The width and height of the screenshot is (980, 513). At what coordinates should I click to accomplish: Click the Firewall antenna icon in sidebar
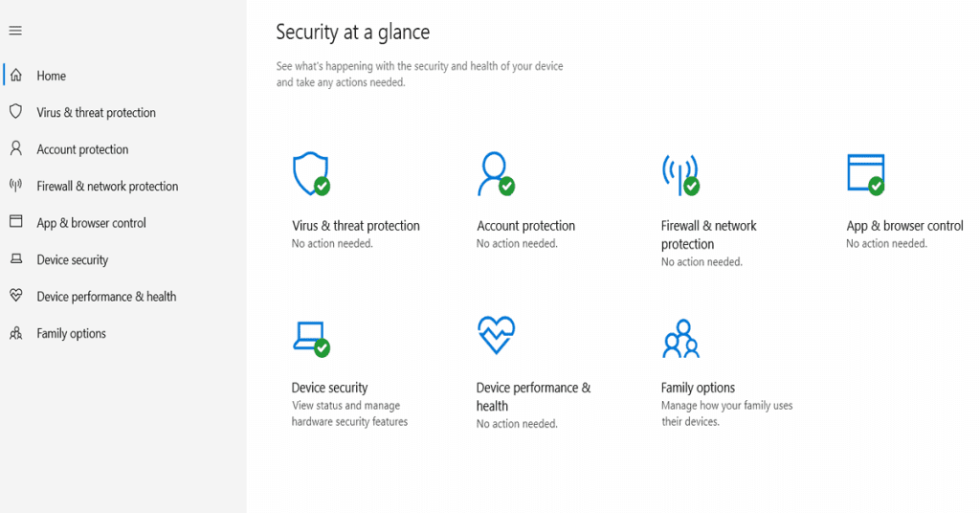coord(15,185)
